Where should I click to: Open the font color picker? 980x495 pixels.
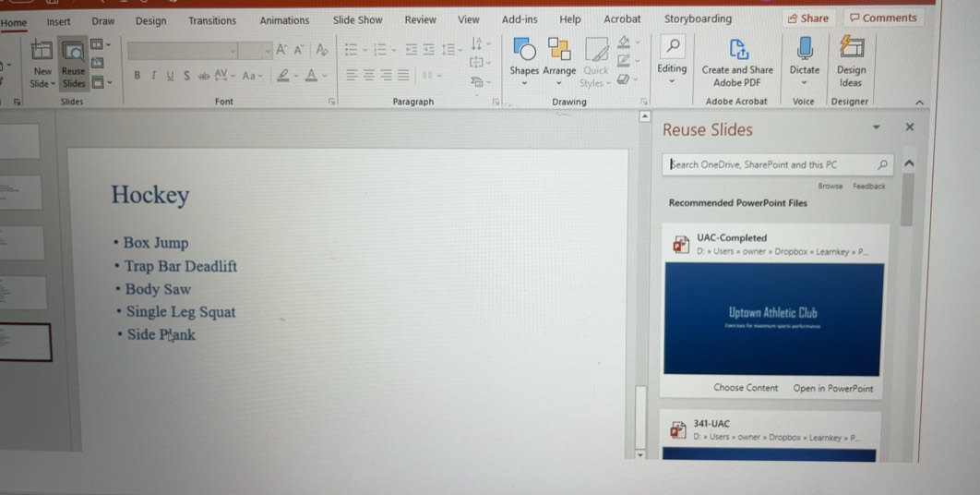point(315,76)
